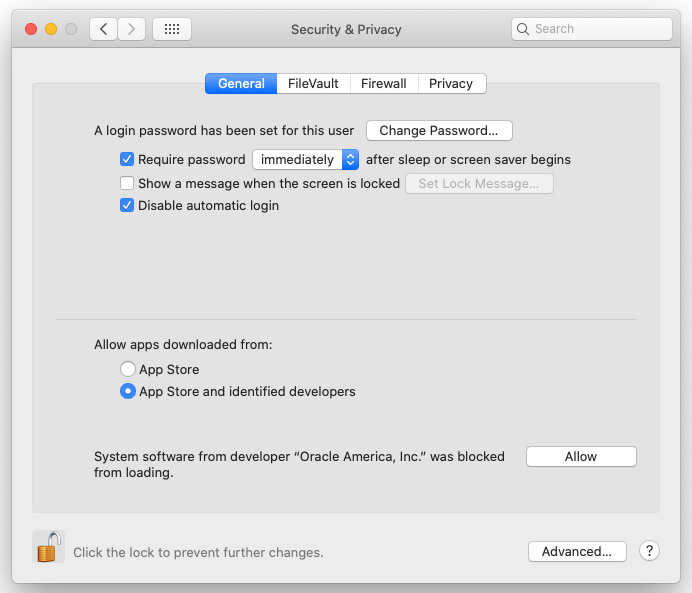Switch to the FileVault tab
Viewport: 692px width, 593px height.
[x=313, y=83]
